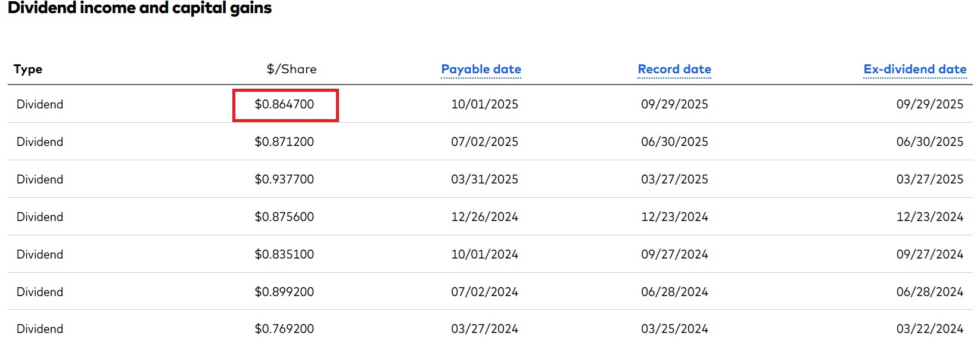Viewport: 980px width, 358px height.
Task: Select the highlighted $0.864700 dividend amount
Action: (284, 104)
